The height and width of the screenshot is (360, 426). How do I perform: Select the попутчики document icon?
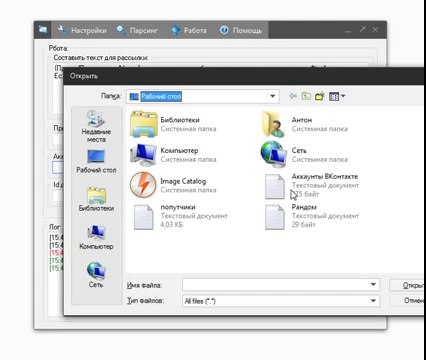143,217
